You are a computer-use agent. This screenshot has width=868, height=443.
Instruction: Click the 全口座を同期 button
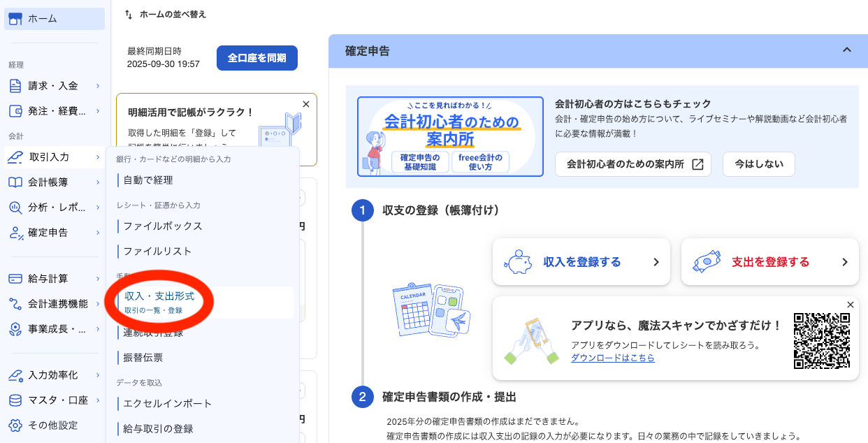(x=256, y=58)
